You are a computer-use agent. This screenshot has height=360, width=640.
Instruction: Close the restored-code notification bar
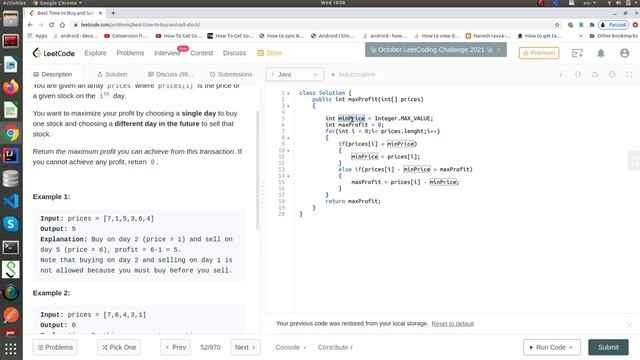coord(629,324)
